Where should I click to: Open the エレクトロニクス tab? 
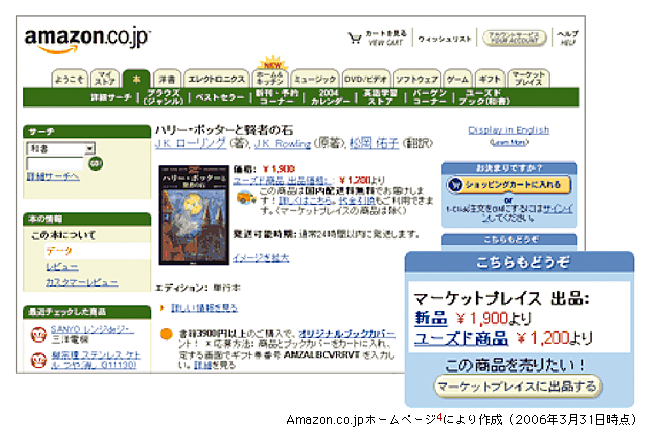pos(216,79)
